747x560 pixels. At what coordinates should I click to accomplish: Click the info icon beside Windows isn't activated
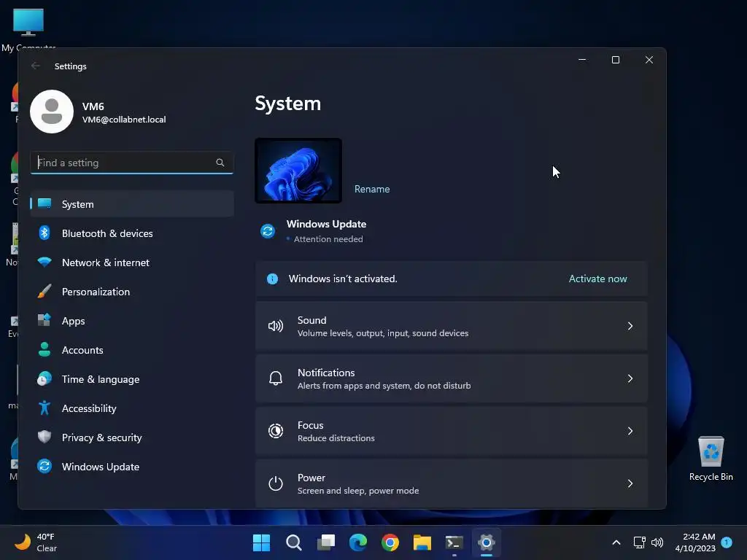pos(273,279)
